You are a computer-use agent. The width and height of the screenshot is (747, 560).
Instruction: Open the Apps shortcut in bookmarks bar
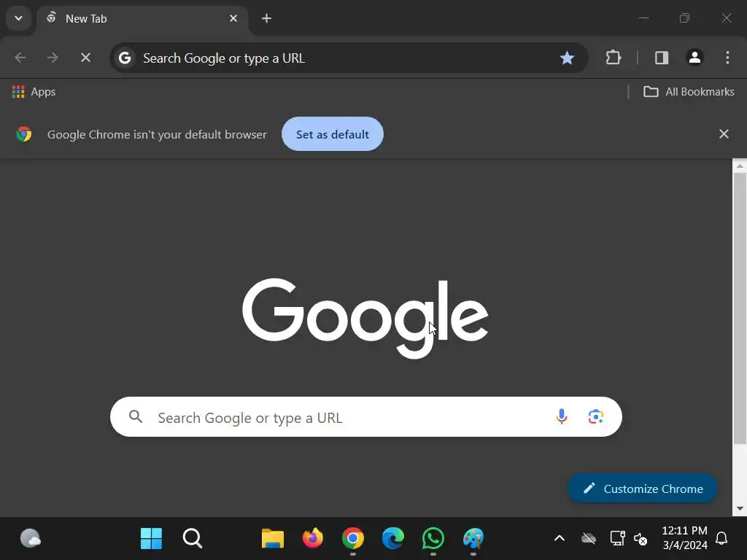pyautogui.click(x=34, y=92)
